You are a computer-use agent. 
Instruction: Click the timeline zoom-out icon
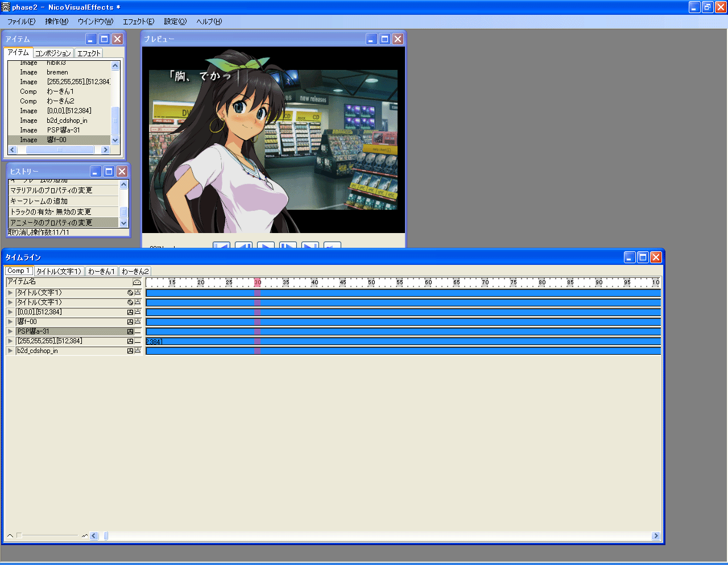[10, 535]
